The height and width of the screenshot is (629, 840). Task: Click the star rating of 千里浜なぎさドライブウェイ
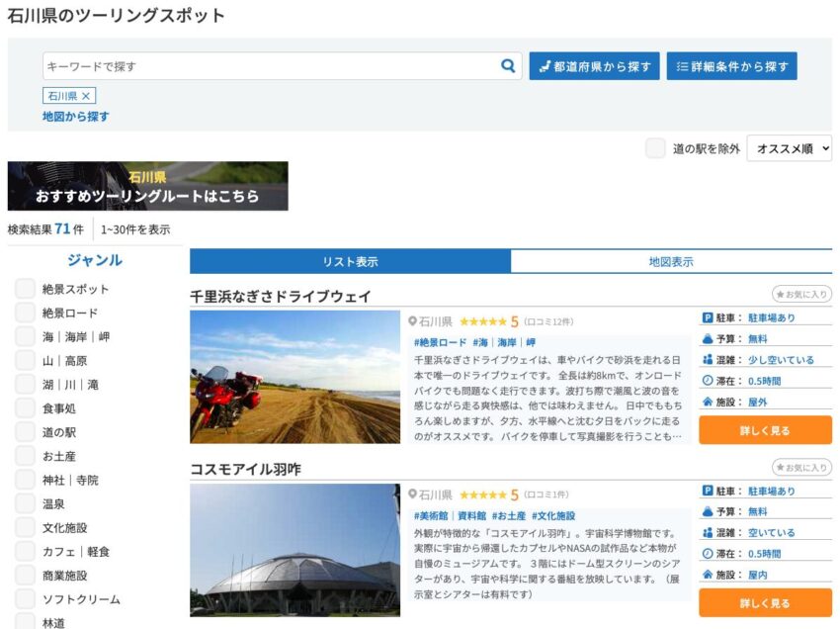pos(482,321)
